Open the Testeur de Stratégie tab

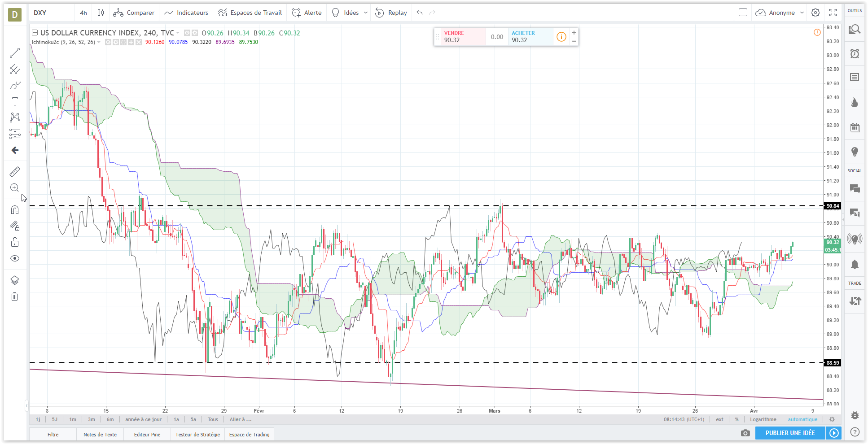pyautogui.click(x=197, y=434)
